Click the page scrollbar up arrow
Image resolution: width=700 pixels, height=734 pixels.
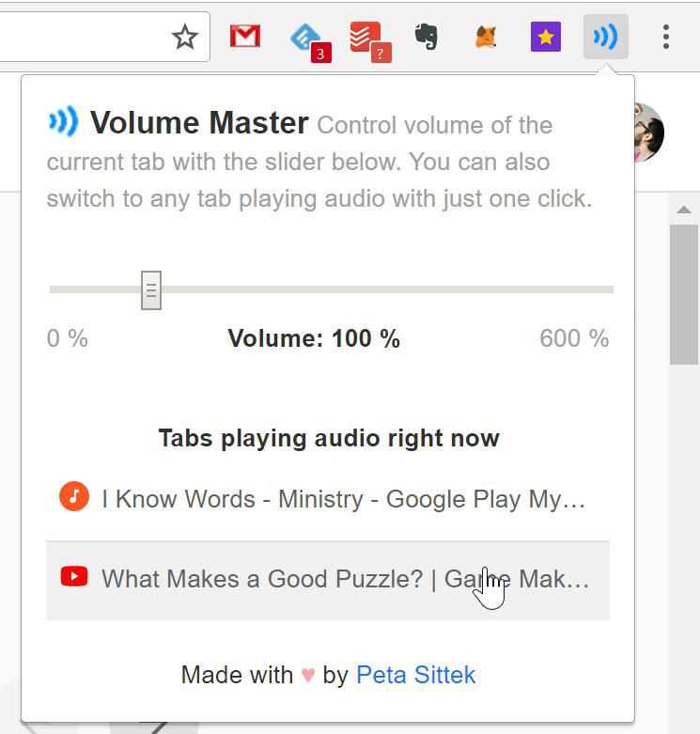pyautogui.click(x=684, y=210)
